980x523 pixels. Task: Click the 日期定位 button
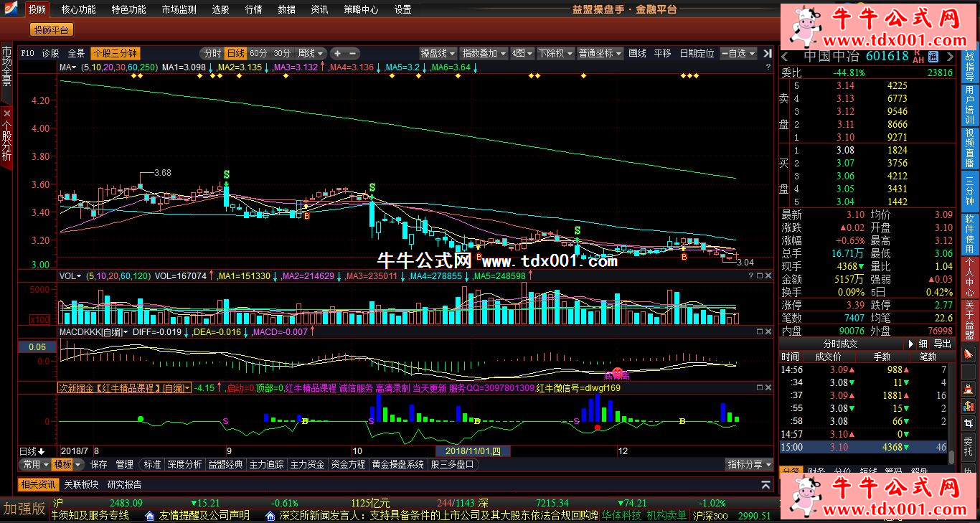click(697, 53)
